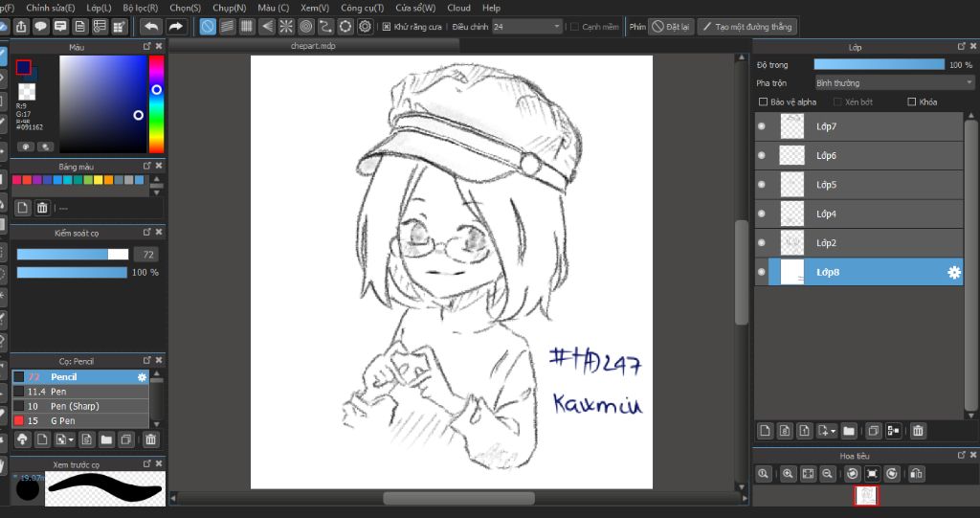
Task: Click Tạo một đường thẳng button
Action: pyautogui.click(x=747, y=26)
